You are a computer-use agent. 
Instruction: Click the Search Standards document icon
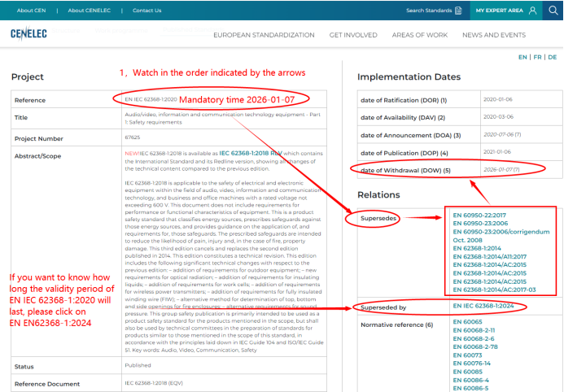(459, 11)
